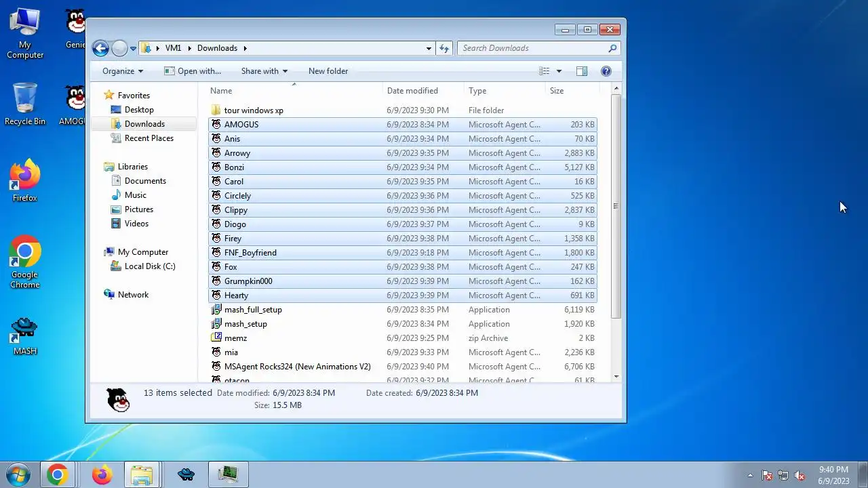This screenshot has width=868, height=488.
Task: Expand arrow after Downloads breadcrumb
Action: tap(245, 48)
